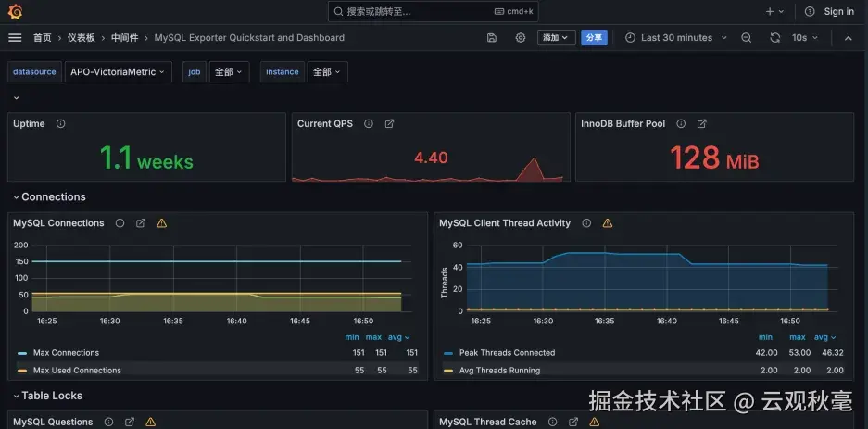868x429 pixels.
Task: Click the warning triangle on MySQL Questions panel
Action: pyautogui.click(x=151, y=422)
